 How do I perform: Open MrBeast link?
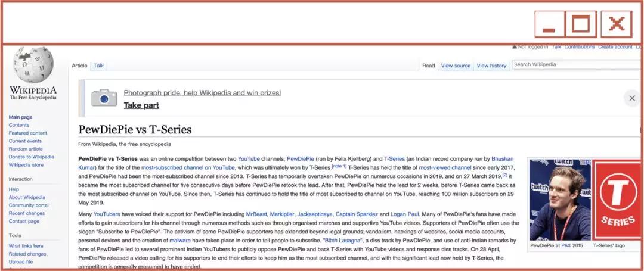[256, 214]
